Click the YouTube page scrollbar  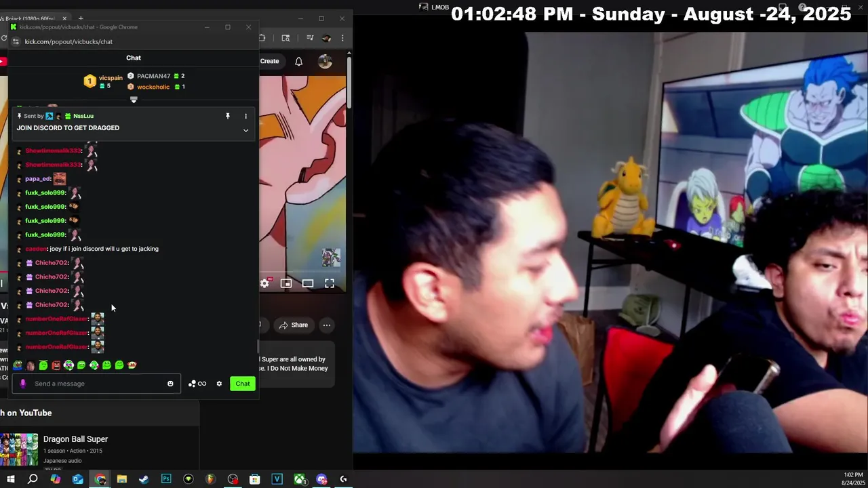[x=349, y=81]
